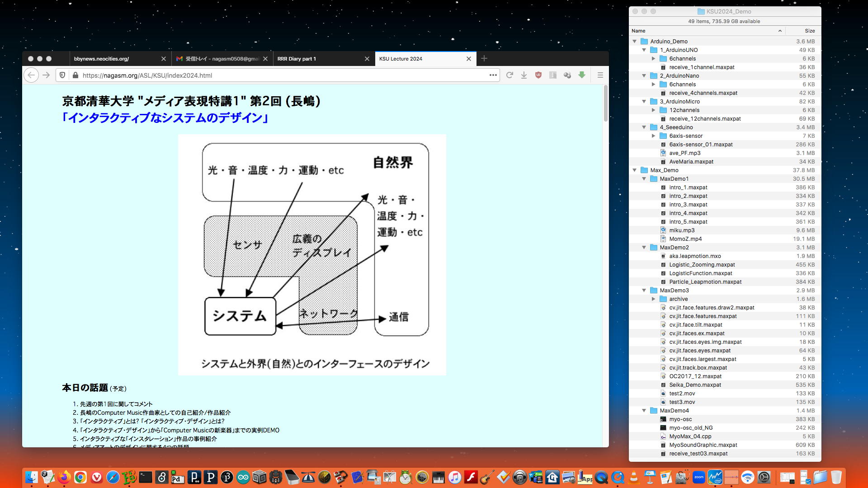Switch to the bbynews.neocities.org tab
The height and width of the screenshot is (488, 868).
coord(113,59)
